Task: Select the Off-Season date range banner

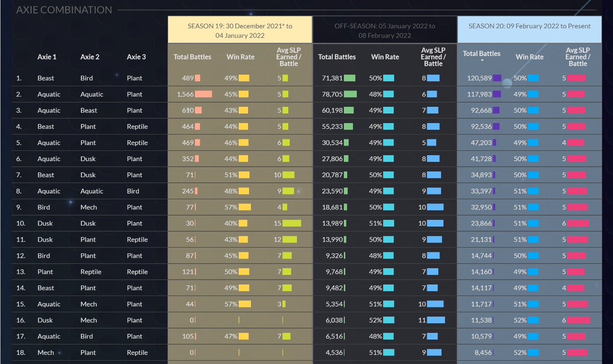Action: coord(385,30)
